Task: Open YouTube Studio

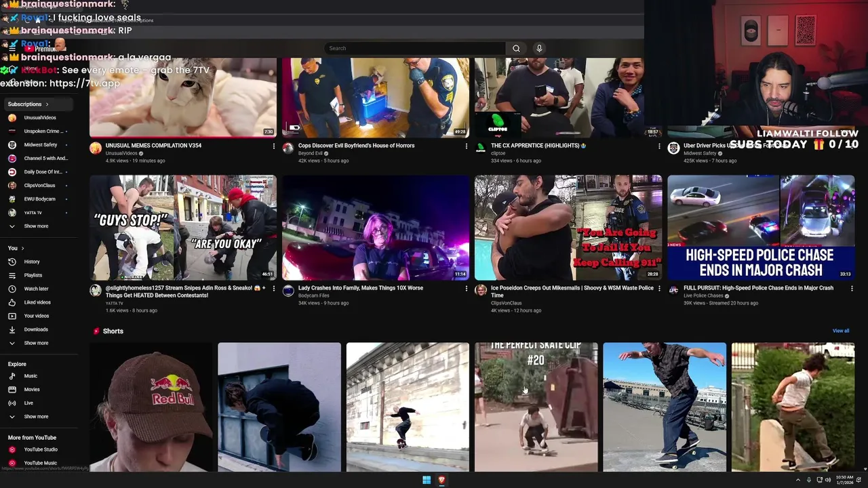Action: (41, 449)
